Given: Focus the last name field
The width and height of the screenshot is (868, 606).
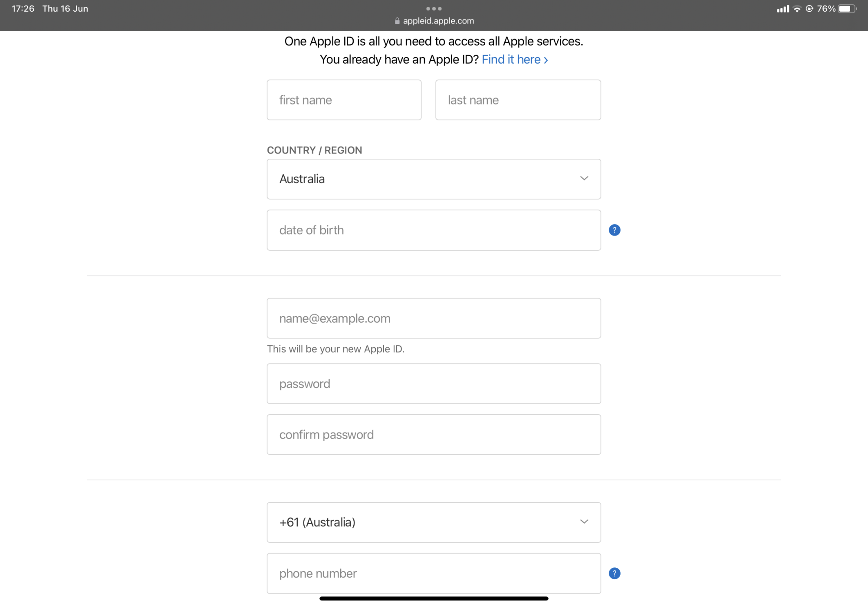Looking at the screenshot, I should pos(518,100).
